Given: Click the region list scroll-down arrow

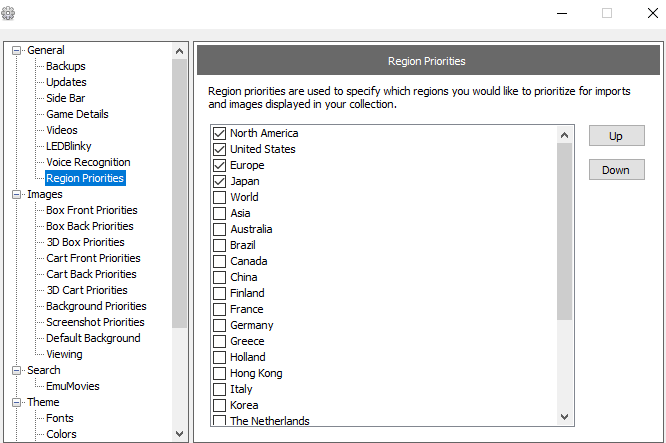Looking at the screenshot, I should point(564,417).
